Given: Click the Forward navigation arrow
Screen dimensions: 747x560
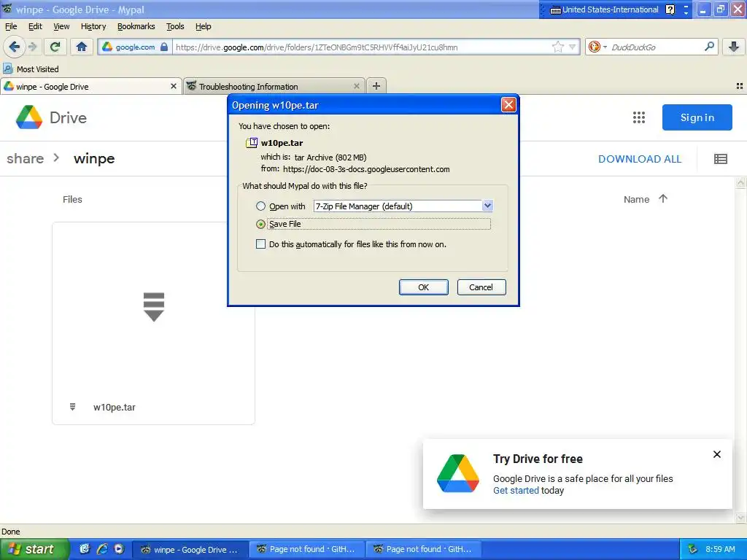Looking at the screenshot, I should click(x=32, y=47).
